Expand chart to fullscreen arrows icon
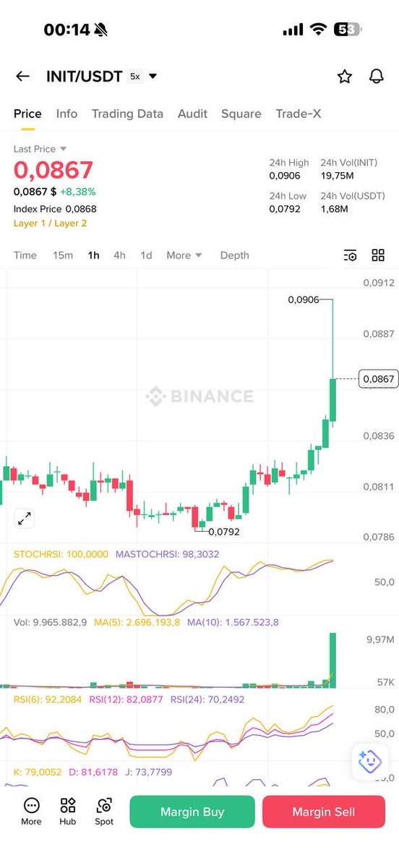This screenshot has width=399, height=868. [25, 518]
